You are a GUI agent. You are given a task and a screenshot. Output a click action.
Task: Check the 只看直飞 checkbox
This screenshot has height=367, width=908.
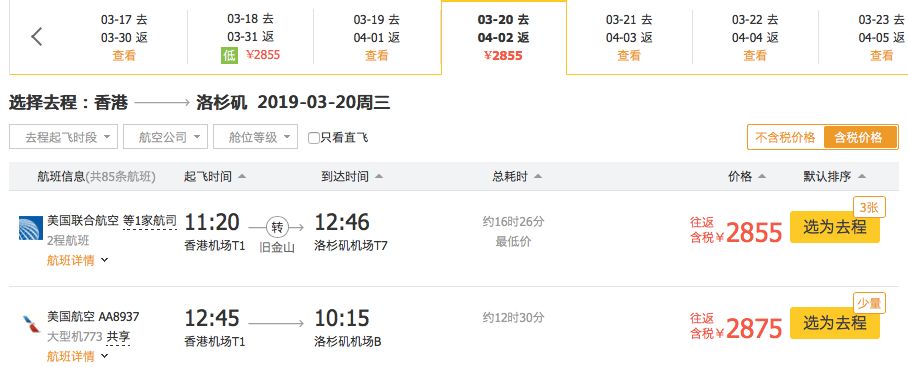click(x=314, y=138)
